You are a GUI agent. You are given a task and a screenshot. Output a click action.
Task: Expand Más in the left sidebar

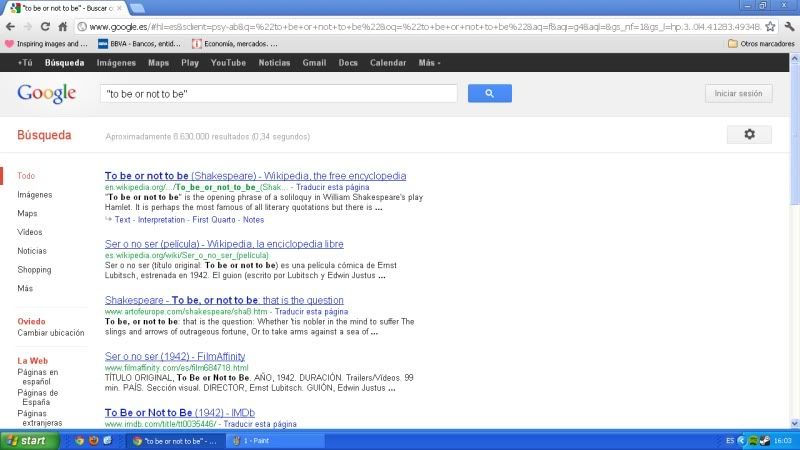click(x=25, y=288)
